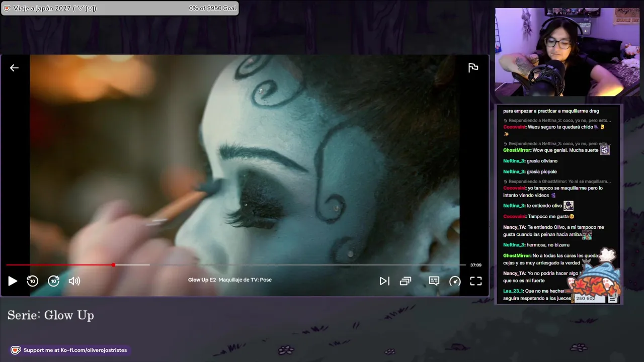Click the Glow Up E2 episode title
Screen dimensions: 644x362
tap(230, 280)
